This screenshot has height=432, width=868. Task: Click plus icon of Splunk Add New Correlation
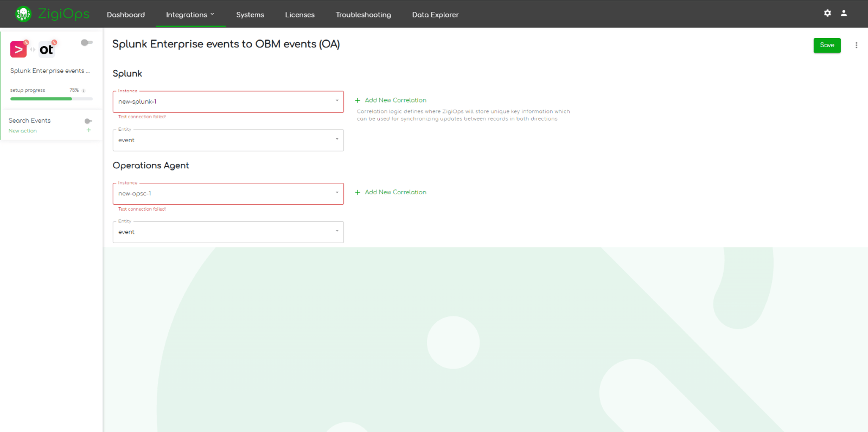pos(358,100)
